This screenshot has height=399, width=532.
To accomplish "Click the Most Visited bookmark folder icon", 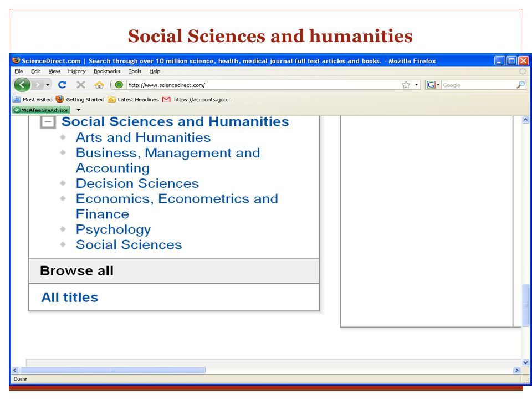I will point(16,99).
